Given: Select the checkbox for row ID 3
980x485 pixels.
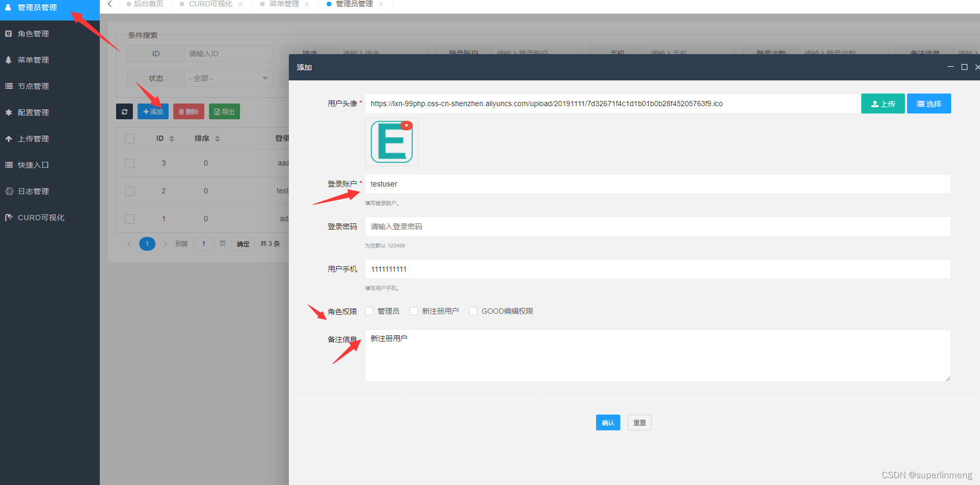Looking at the screenshot, I should point(130,163).
